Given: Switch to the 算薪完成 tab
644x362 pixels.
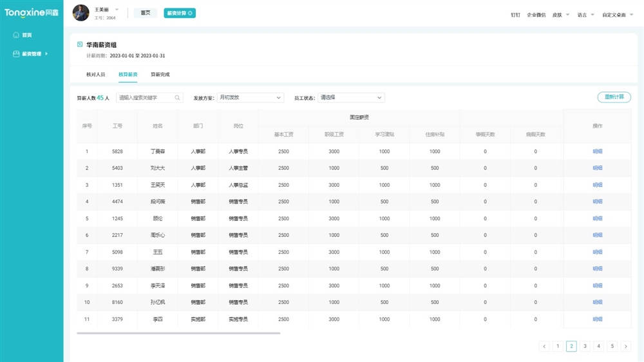Looking at the screenshot, I should (x=160, y=75).
